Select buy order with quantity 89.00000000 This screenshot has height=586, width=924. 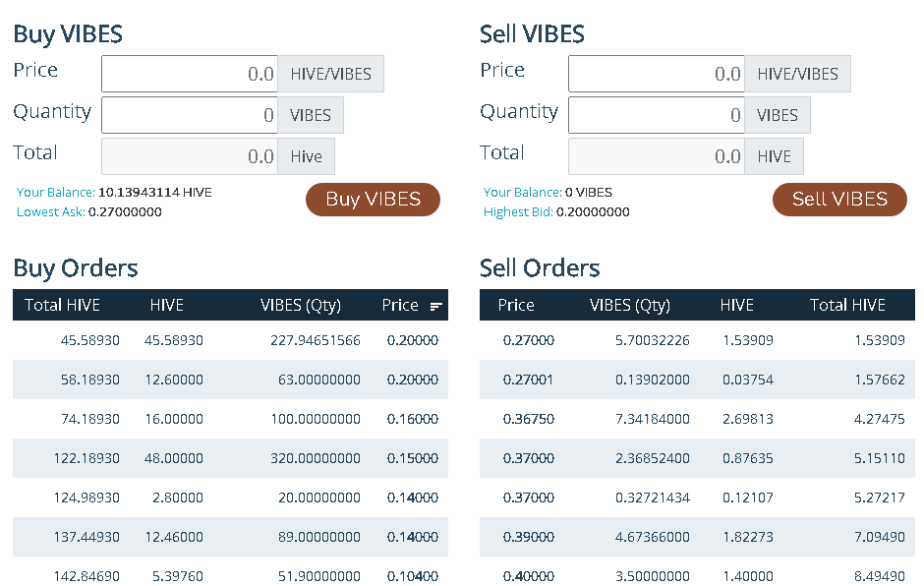click(x=230, y=537)
